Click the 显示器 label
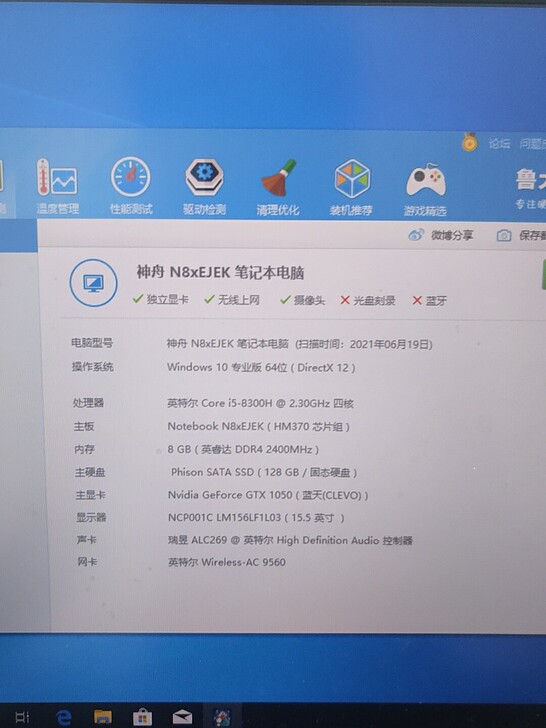Screen dimensions: 546x728 tap(91, 517)
